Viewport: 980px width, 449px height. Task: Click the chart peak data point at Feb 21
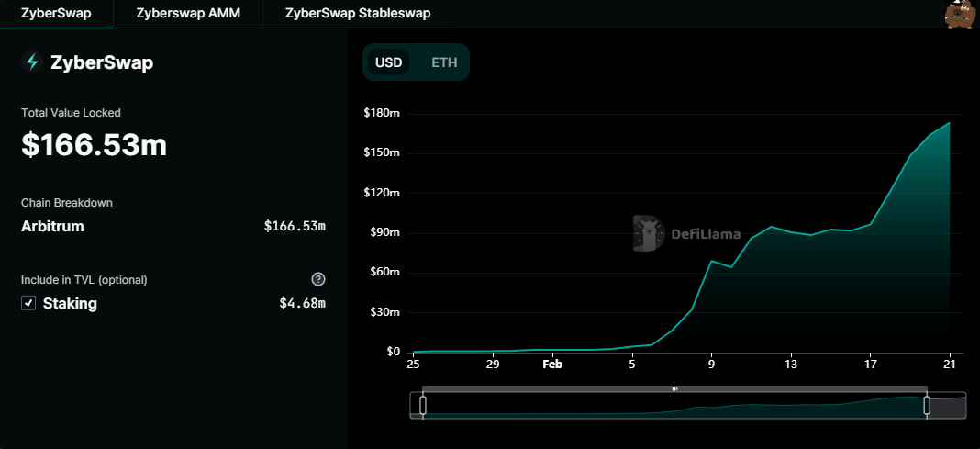950,122
